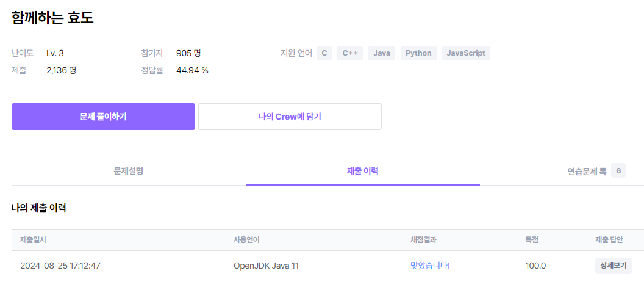Open the 상세보기 submitted answer button
644x287 pixels.
pyautogui.click(x=613, y=266)
